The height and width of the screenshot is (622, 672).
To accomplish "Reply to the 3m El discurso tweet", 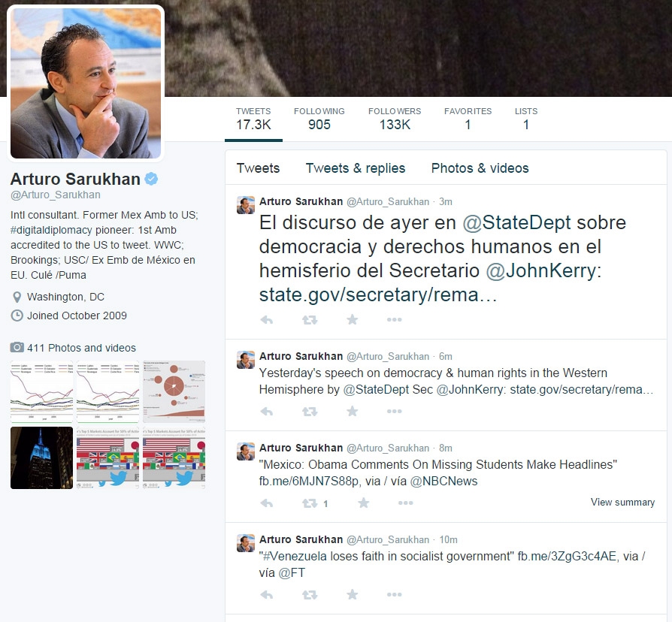I will click(x=267, y=319).
